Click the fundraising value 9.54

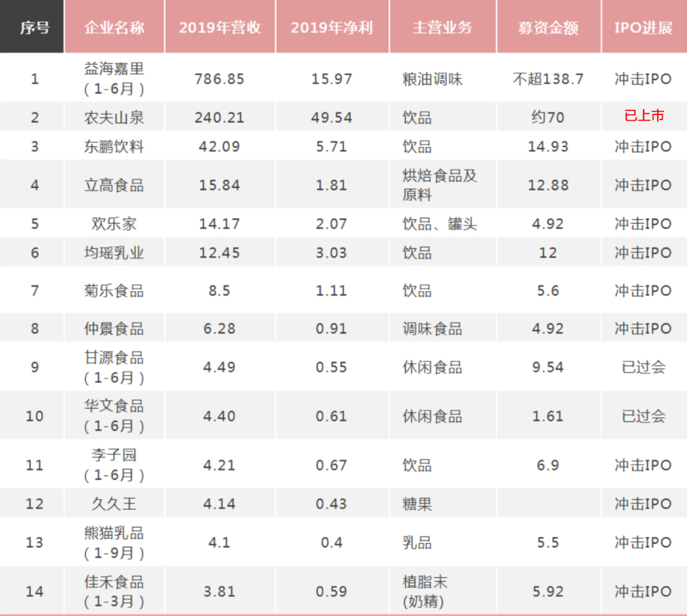coord(548,367)
